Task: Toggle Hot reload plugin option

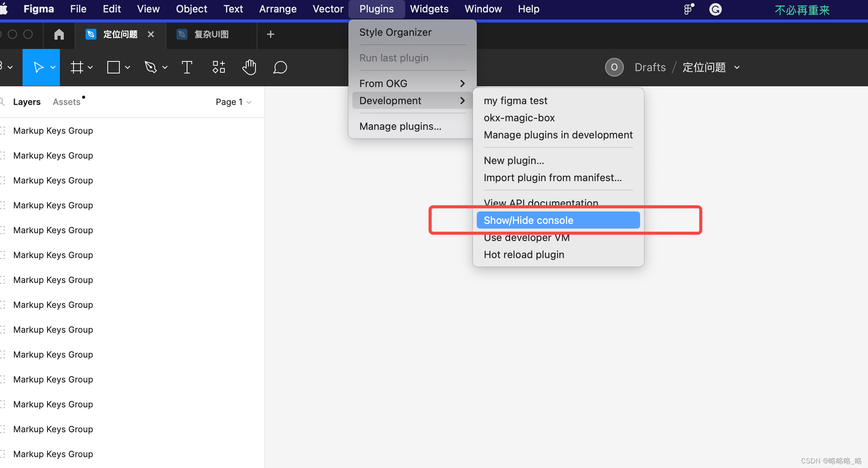Action: point(524,255)
